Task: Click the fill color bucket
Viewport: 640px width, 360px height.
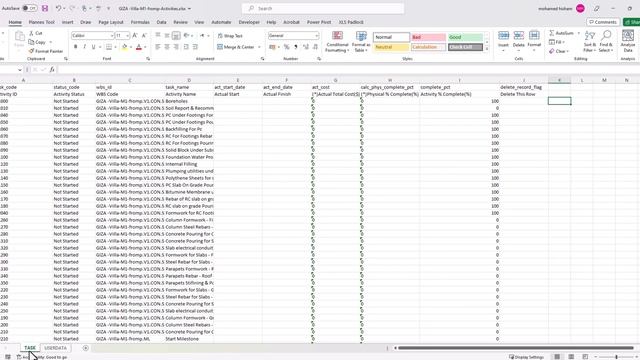Action: point(124,47)
